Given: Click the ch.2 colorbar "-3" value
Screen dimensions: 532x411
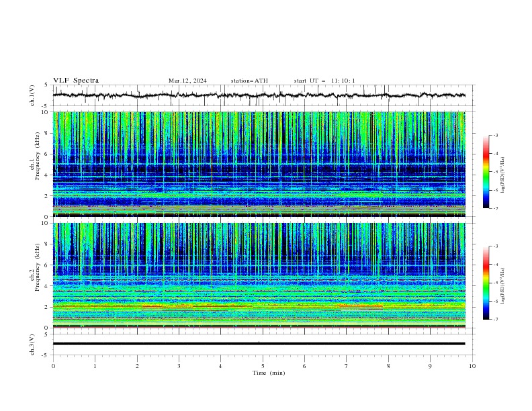Looking at the screenshot, I should click(495, 246).
